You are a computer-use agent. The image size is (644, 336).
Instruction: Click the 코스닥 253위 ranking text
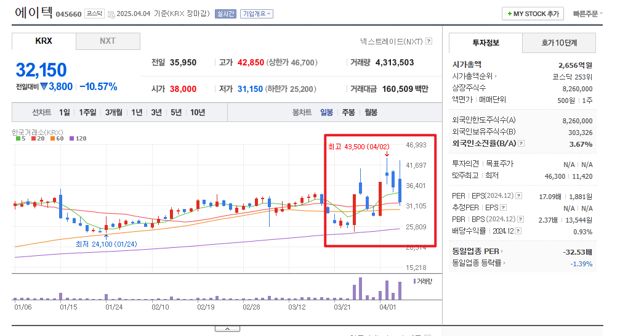coord(572,77)
